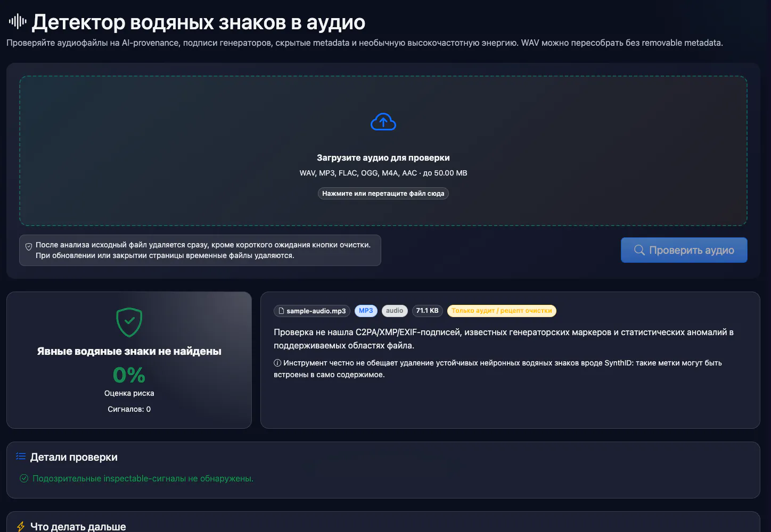Click the "Детектор водяных знаков в аудио" title
The width and height of the screenshot is (771, 532).
[x=199, y=22]
